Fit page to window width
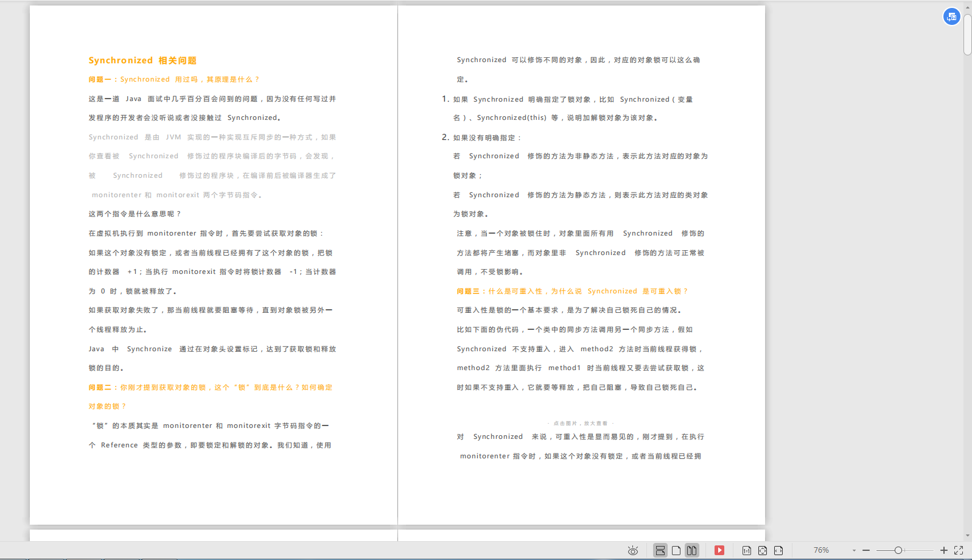 tap(778, 550)
